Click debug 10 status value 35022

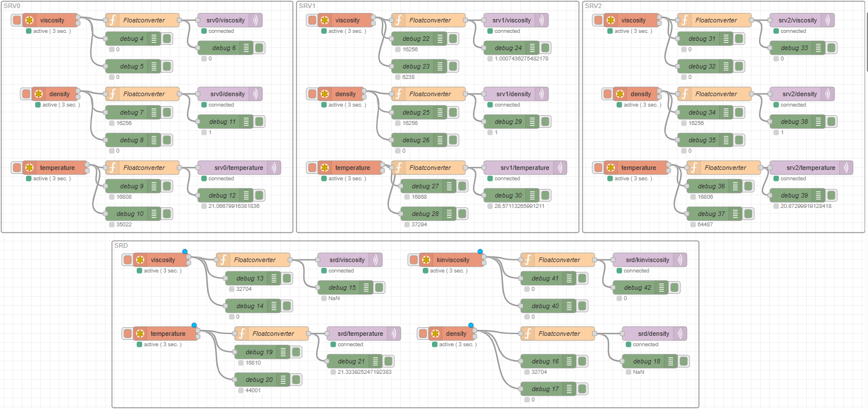click(123, 224)
